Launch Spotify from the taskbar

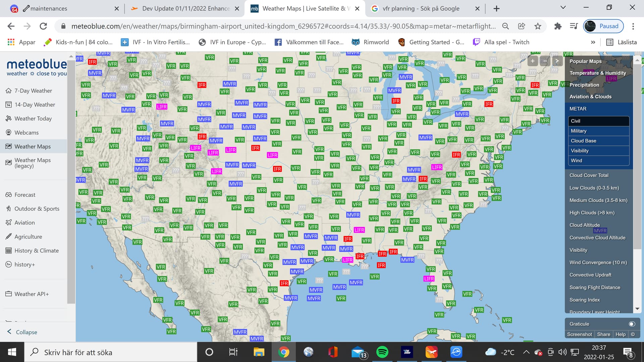382,352
